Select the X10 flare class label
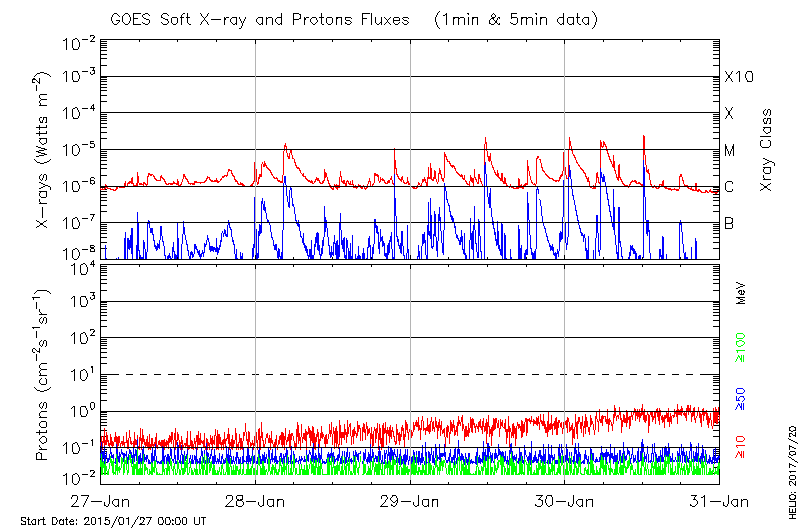 (x=738, y=77)
